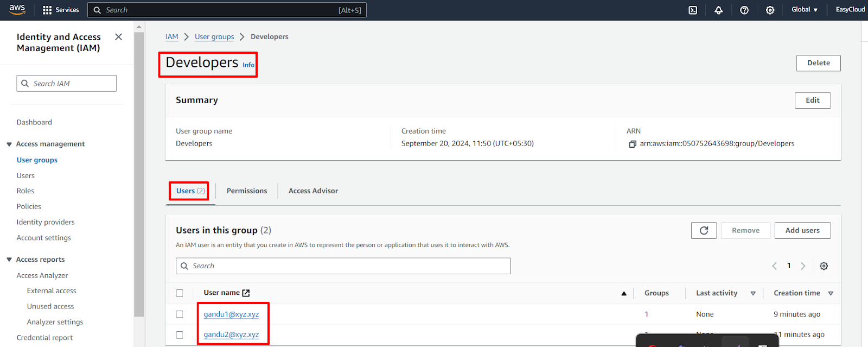Viewport: 868px width, 347px height.
Task: Collapse the Access management section
Action: 9,144
